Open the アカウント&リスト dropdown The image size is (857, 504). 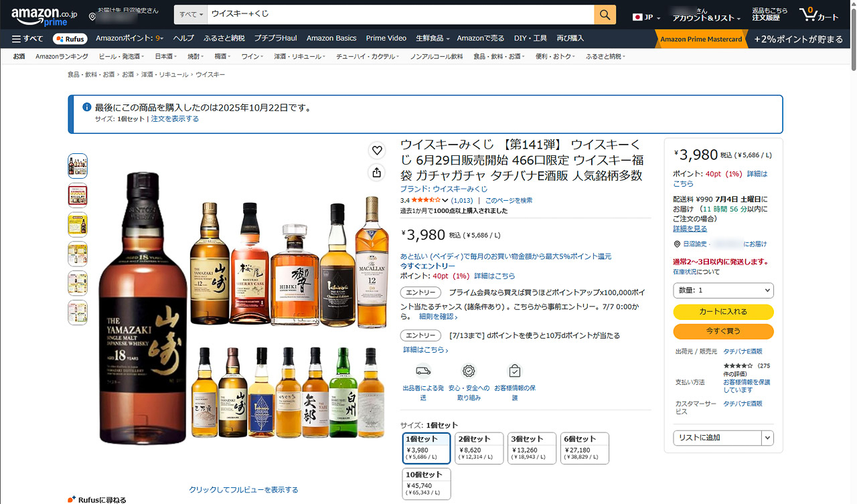706,15
